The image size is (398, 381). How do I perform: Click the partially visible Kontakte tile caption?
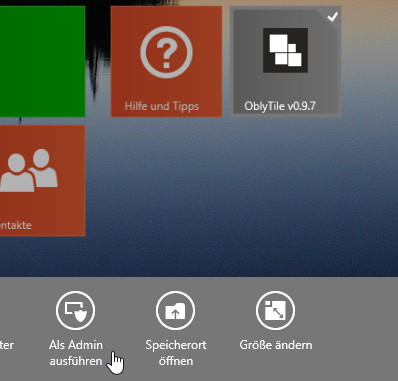[16, 225]
